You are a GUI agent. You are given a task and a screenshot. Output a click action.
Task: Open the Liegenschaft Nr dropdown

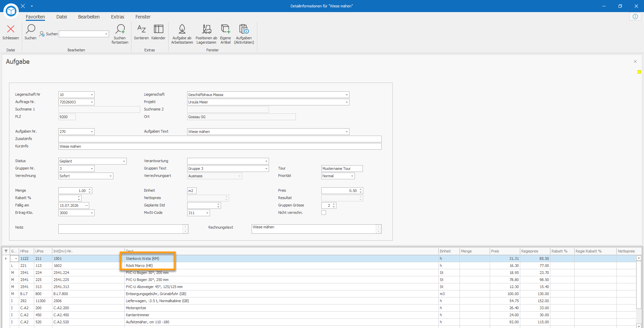point(92,95)
